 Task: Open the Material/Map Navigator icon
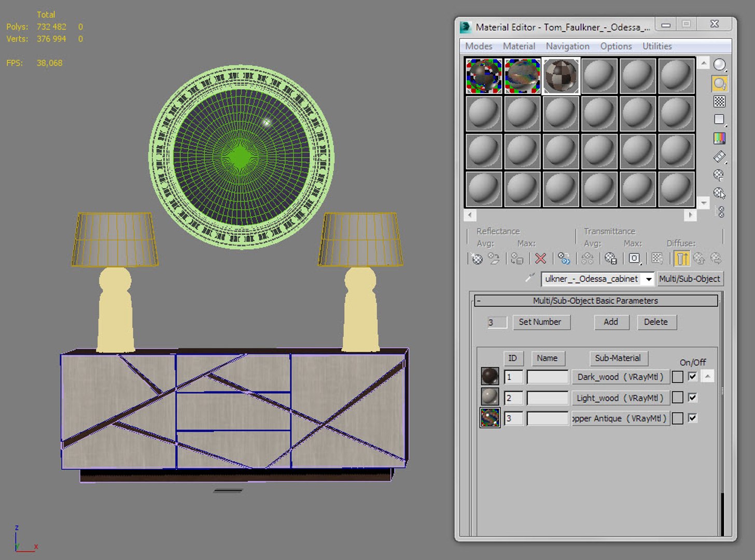point(719,212)
